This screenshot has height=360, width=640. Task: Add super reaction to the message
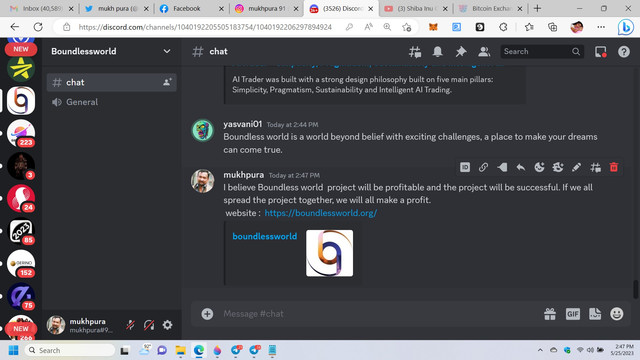pos(558,167)
